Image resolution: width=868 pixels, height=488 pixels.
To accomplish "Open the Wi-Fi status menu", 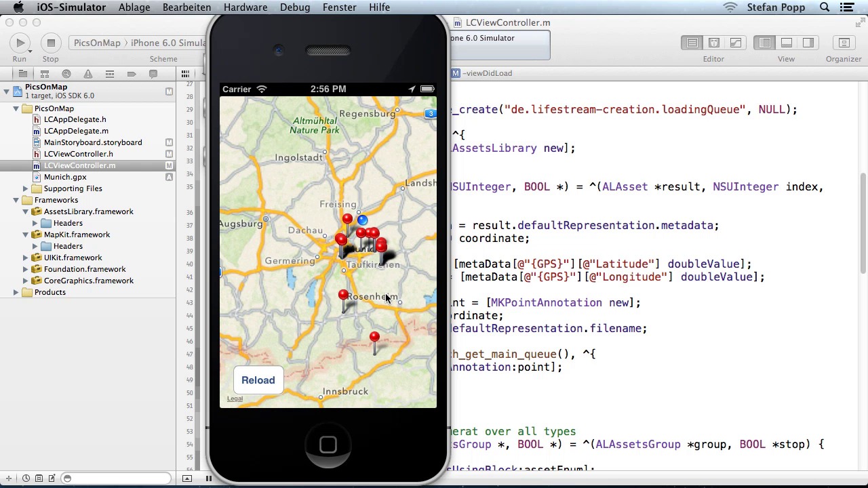I will click(730, 7).
